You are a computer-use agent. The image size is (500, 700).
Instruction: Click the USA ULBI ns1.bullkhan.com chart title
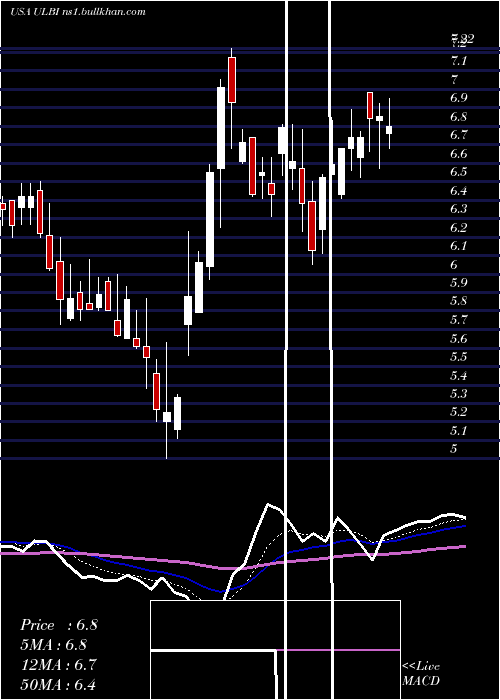click(78, 12)
